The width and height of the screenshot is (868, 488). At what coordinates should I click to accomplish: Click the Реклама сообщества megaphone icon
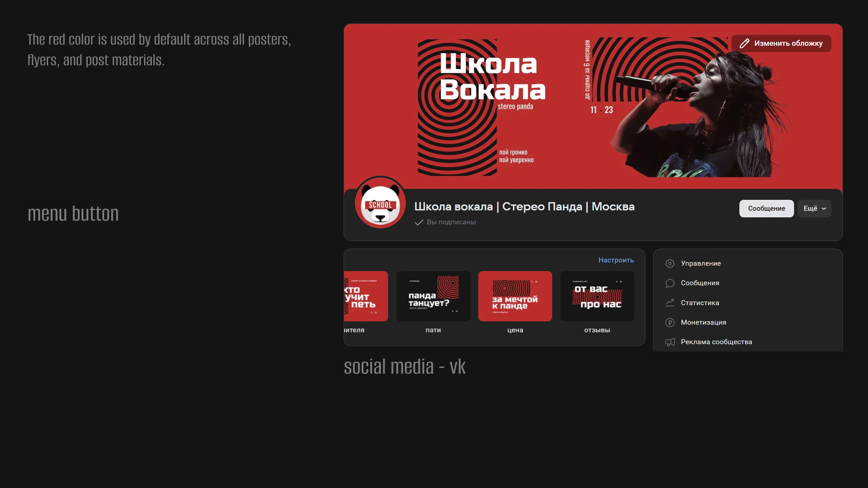pos(670,342)
